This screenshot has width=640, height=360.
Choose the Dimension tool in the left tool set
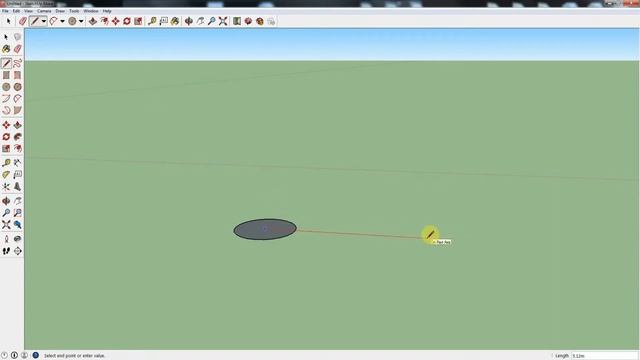(17, 163)
